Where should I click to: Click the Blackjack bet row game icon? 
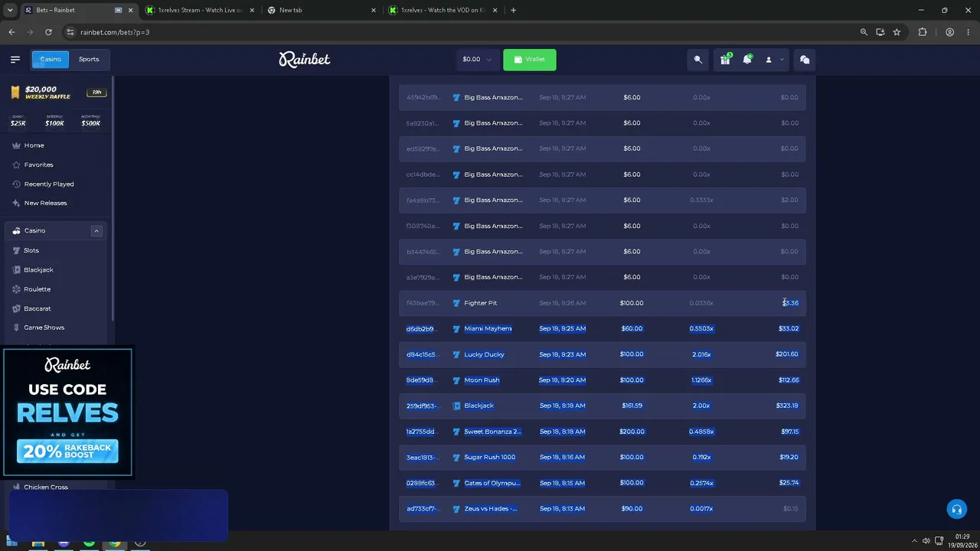[x=456, y=406]
